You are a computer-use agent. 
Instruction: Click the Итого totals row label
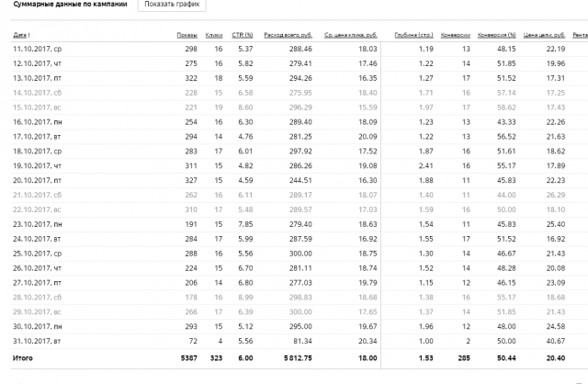point(22,358)
